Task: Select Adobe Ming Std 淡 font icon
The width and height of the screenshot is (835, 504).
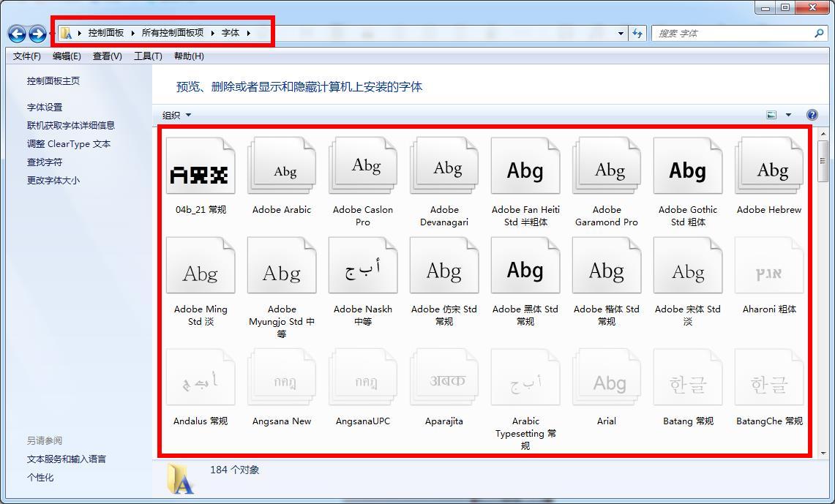Action: [201, 266]
